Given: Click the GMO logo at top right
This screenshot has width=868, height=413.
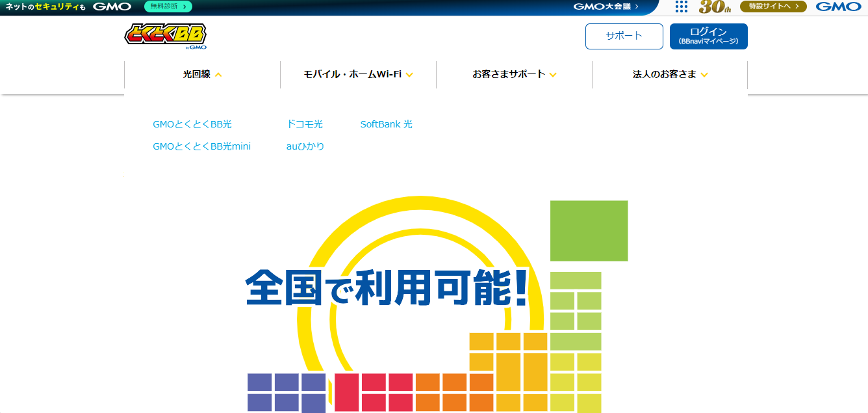Looking at the screenshot, I should 837,7.
